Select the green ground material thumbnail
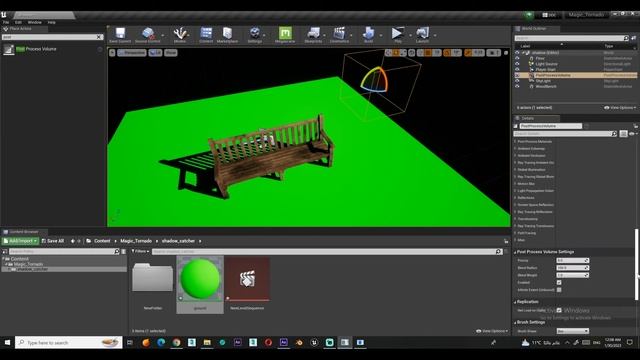The height and width of the screenshot is (360, 640). 200,279
